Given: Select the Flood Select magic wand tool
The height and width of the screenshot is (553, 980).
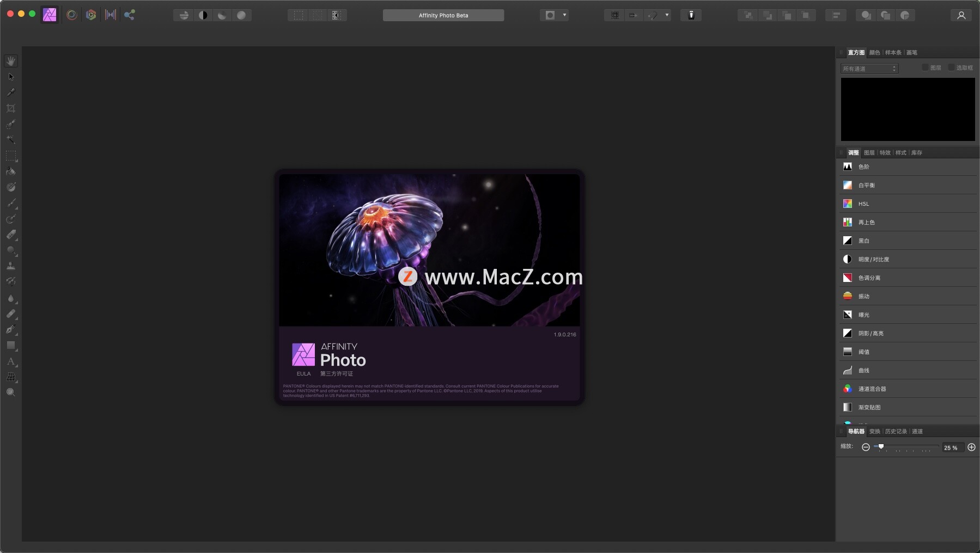Looking at the screenshot, I should point(11,140).
